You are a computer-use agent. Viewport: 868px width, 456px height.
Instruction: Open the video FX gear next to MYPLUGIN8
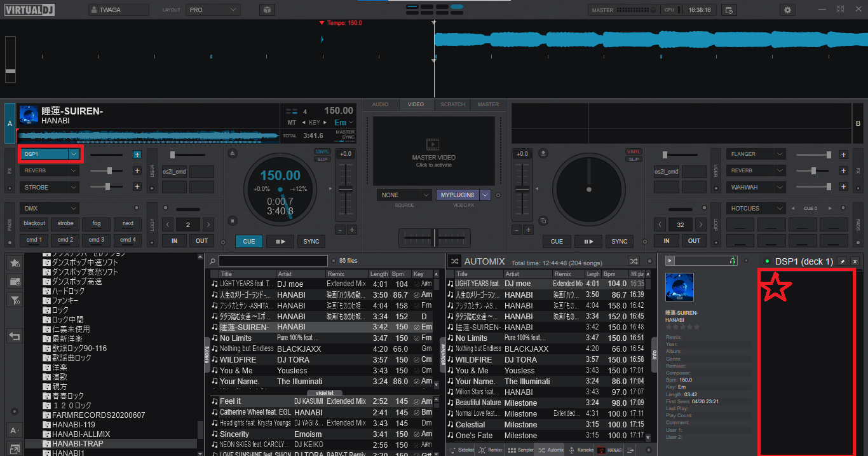tap(498, 195)
